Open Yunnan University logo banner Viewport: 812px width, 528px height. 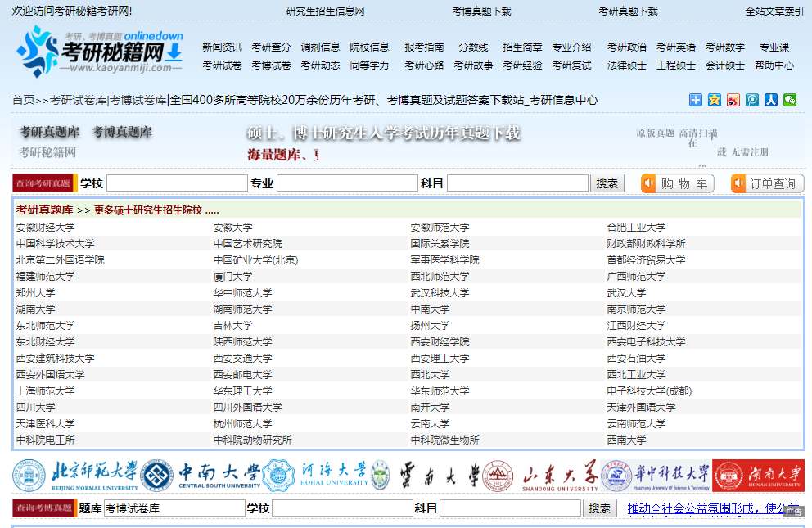[x=426, y=475]
